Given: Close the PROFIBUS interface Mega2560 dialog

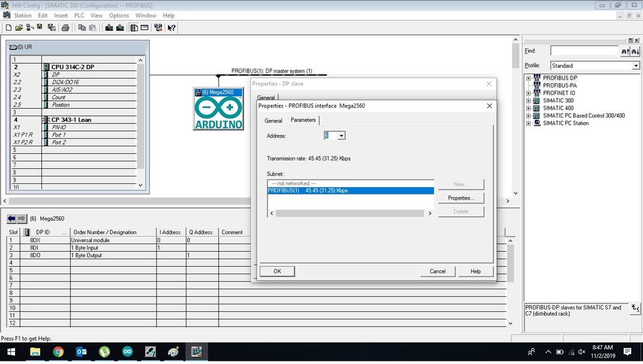Looking at the screenshot, I should coord(489,106).
